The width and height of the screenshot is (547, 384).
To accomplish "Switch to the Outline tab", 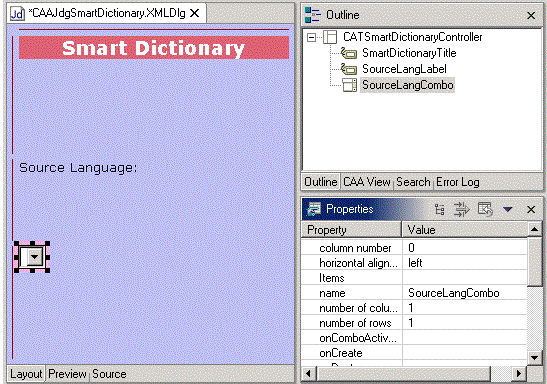I will tap(320, 182).
